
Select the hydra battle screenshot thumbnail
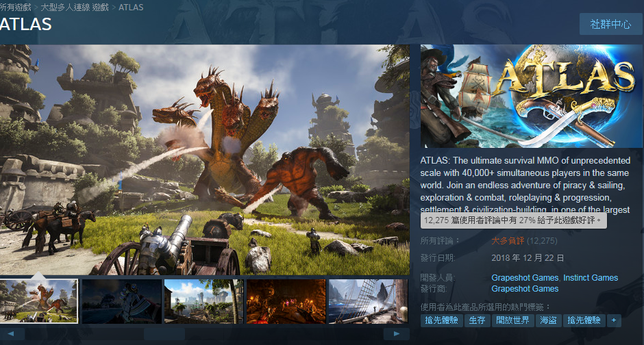(39, 301)
